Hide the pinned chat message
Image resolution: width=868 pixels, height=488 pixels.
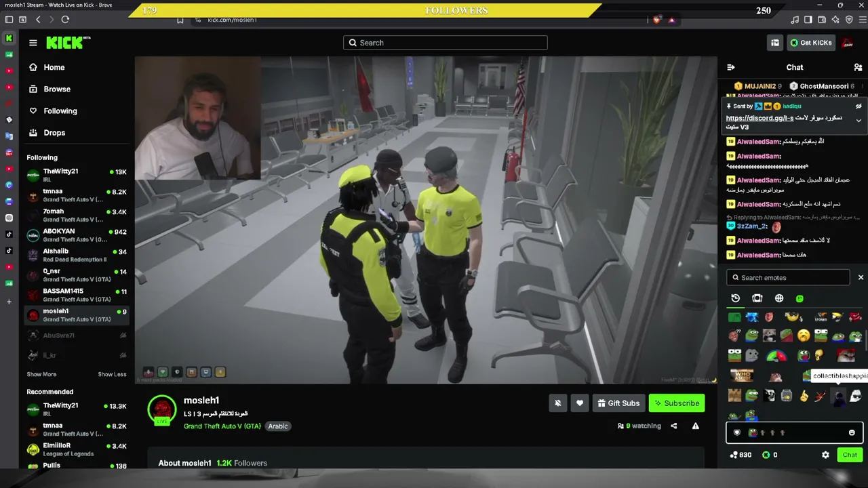[859, 106]
